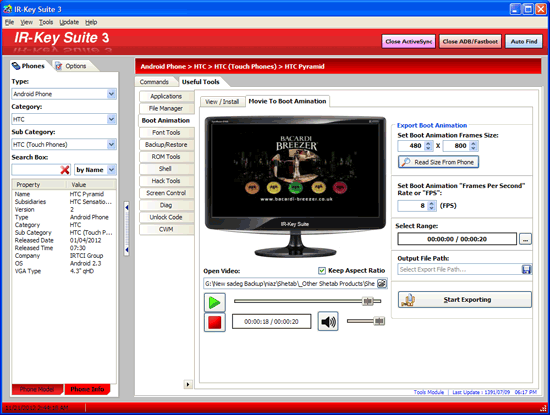Click the volume slider handle
Image resolution: width=550 pixels, height=415 pixels.
click(379, 321)
